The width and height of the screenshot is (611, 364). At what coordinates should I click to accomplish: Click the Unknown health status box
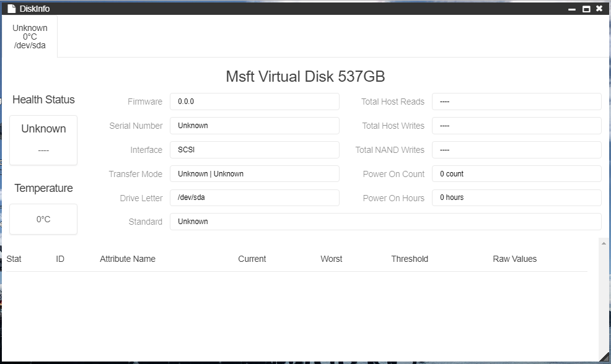point(43,140)
